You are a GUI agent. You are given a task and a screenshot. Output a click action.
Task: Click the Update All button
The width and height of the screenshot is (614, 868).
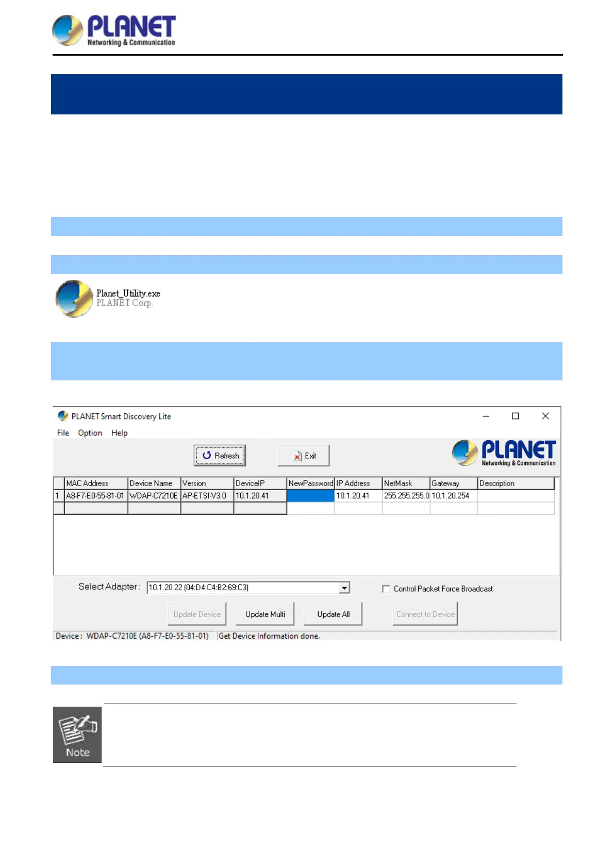[333, 614]
